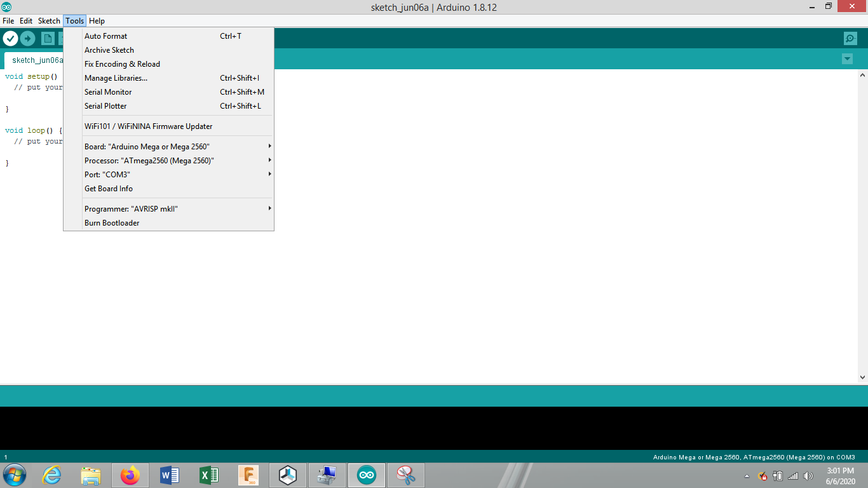Open the cube-logo app in taskbar
Screen dimensions: 868x488
(288, 475)
